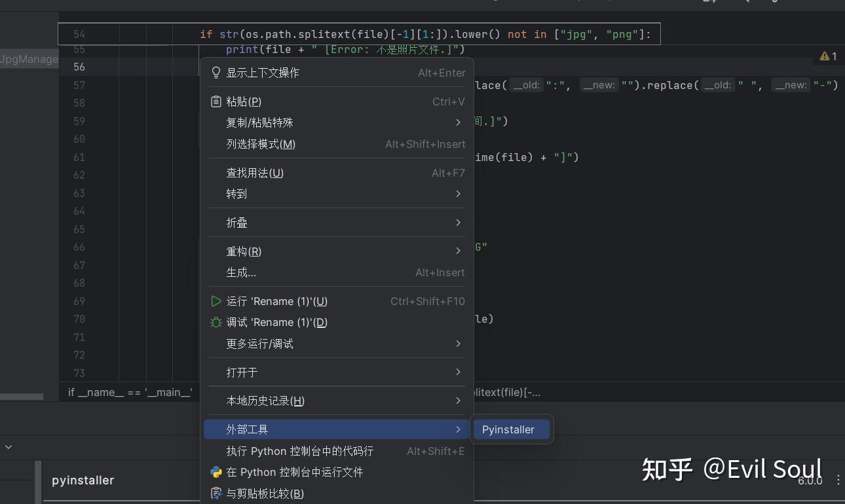
Task: Click the green run triangle for 'Rename (1)'
Action: (x=216, y=301)
